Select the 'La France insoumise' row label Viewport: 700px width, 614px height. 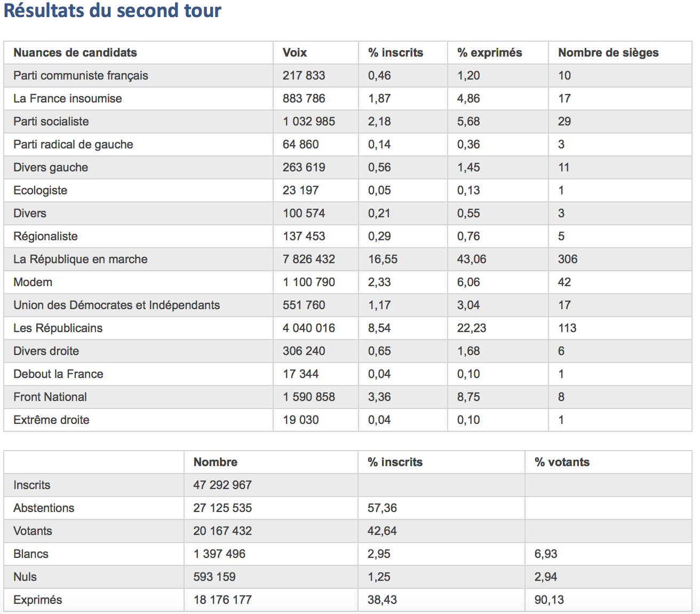(67, 99)
